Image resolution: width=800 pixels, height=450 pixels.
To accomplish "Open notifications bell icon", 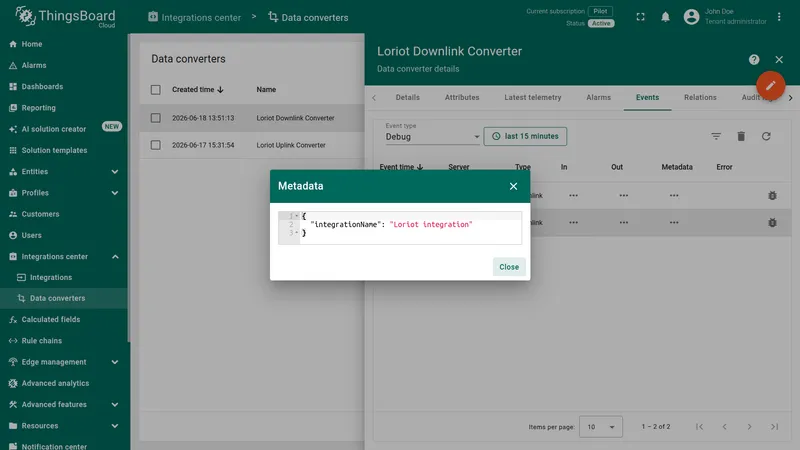I will point(665,17).
